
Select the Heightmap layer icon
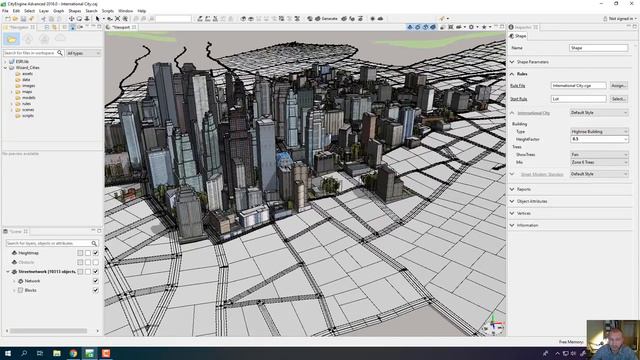(14, 253)
